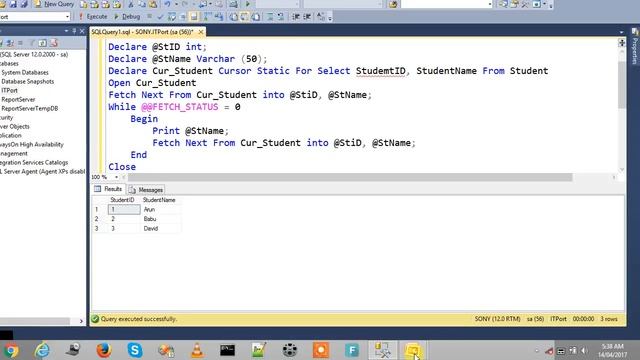The height and width of the screenshot is (360, 640).
Task: Select the cell containing Arun
Action: (x=161, y=209)
